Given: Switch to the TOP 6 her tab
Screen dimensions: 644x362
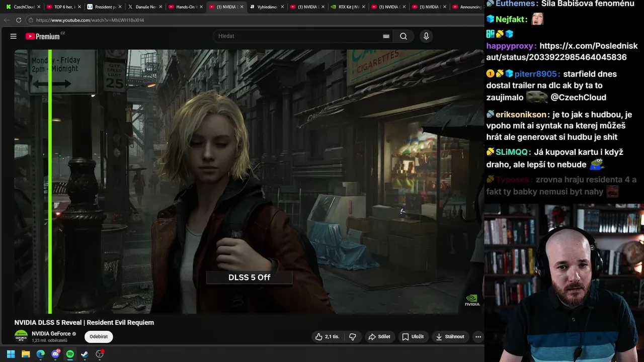Looking at the screenshot, I should tap(61, 7).
